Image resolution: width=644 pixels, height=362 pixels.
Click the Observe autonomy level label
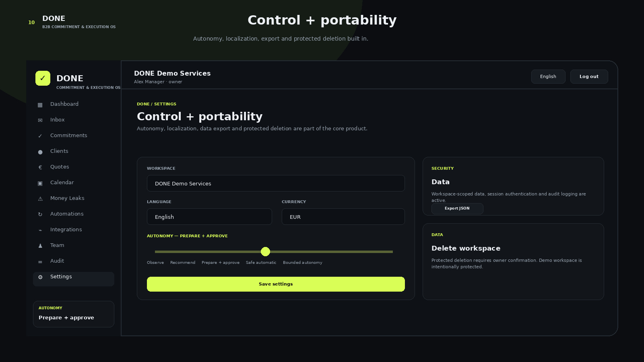(155, 263)
